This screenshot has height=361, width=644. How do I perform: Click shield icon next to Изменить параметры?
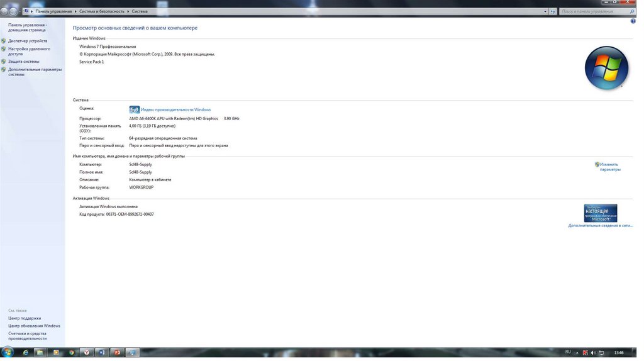coord(597,165)
